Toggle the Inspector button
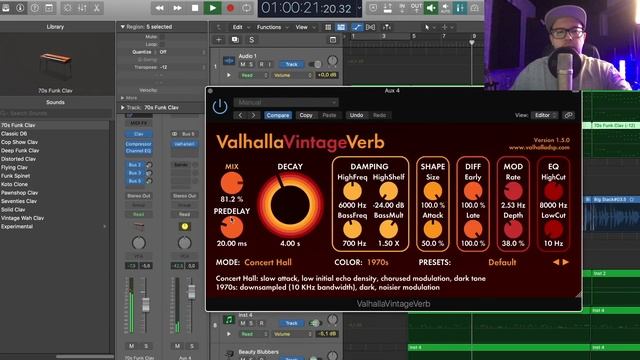The width and height of the screenshot is (640, 360). click(x=20, y=8)
